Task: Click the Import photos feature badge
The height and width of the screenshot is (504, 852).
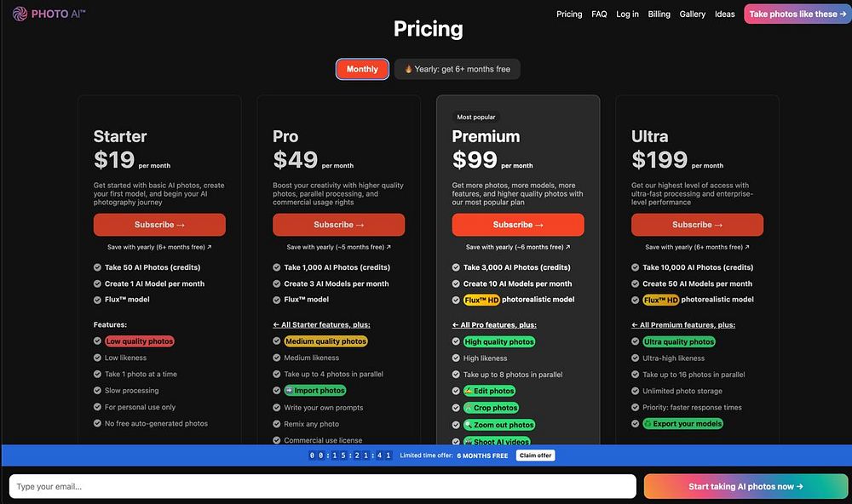Action: (315, 391)
